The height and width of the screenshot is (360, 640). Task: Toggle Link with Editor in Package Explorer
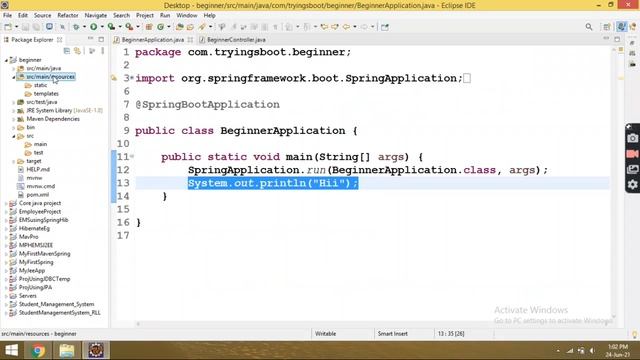coord(77,51)
